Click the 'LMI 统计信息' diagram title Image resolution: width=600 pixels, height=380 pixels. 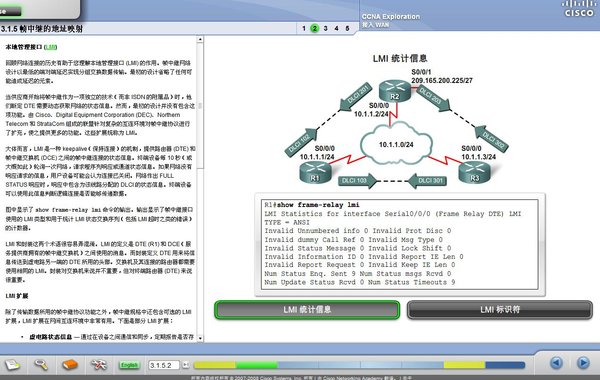pos(400,58)
